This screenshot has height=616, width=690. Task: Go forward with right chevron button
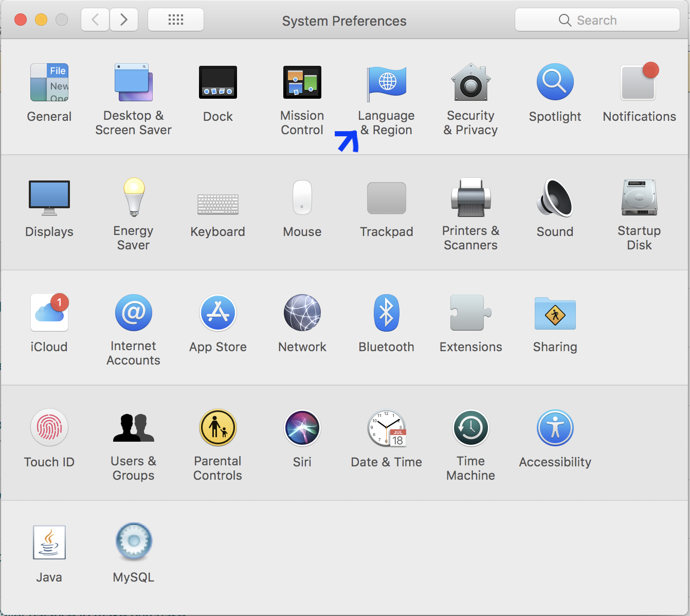pos(124,20)
